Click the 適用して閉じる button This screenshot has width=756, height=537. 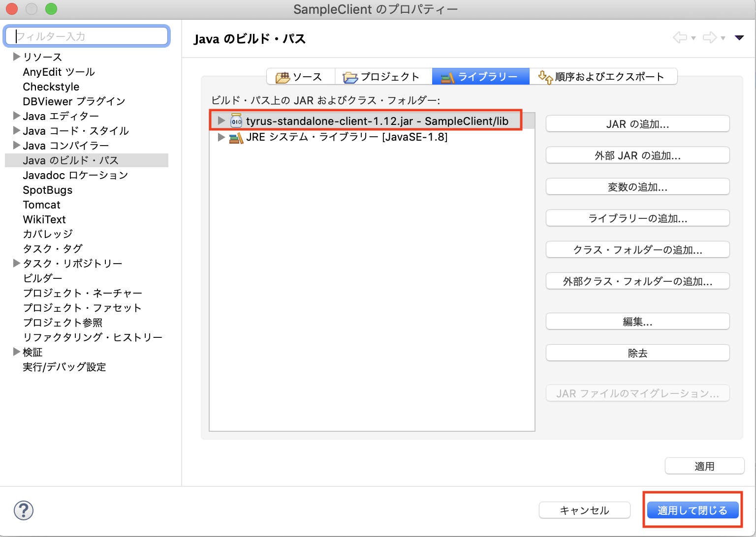coord(693,510)
